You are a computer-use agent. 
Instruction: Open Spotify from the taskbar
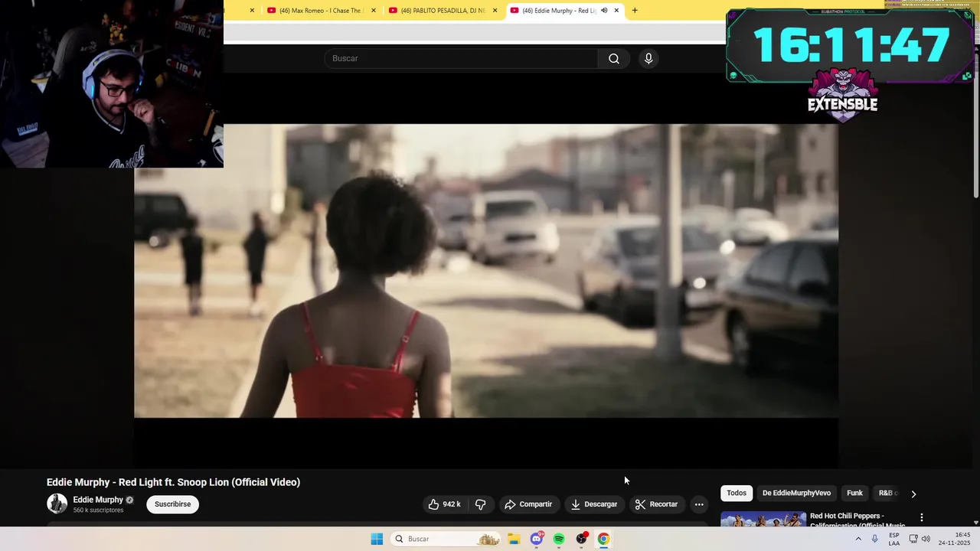559,539
